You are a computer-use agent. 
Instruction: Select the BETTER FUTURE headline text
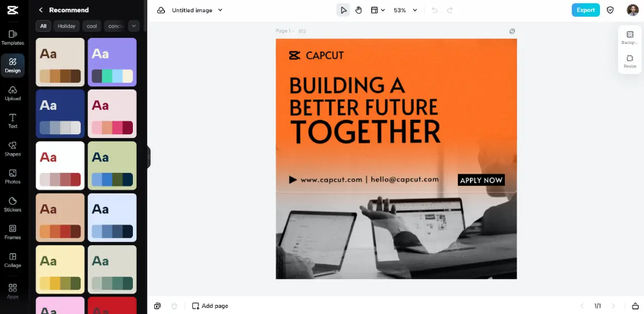pyautogui.click(x=364, y=107)
